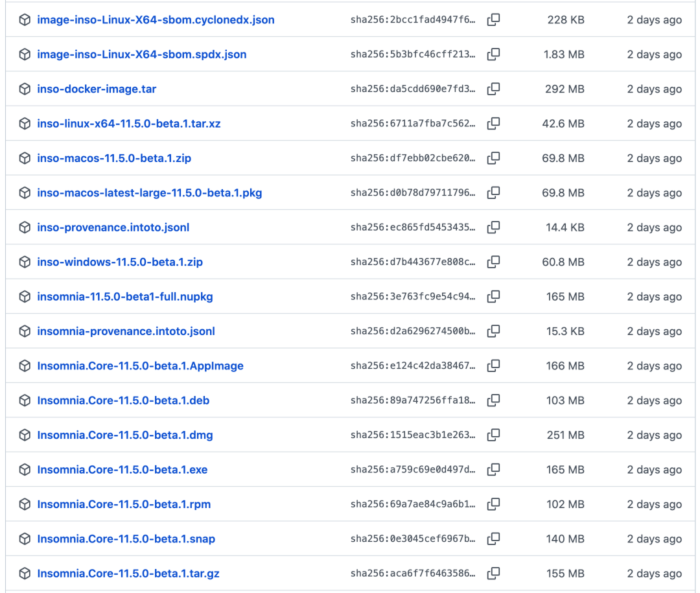
Task: Copy checksum of insomnia-provenance.intoto.jsonl
Action: 493,331
